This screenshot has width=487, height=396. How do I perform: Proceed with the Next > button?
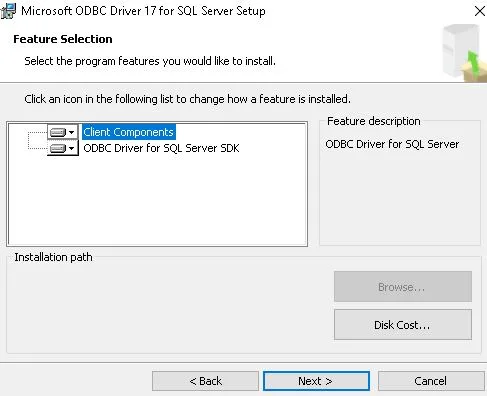pos(316,381)
